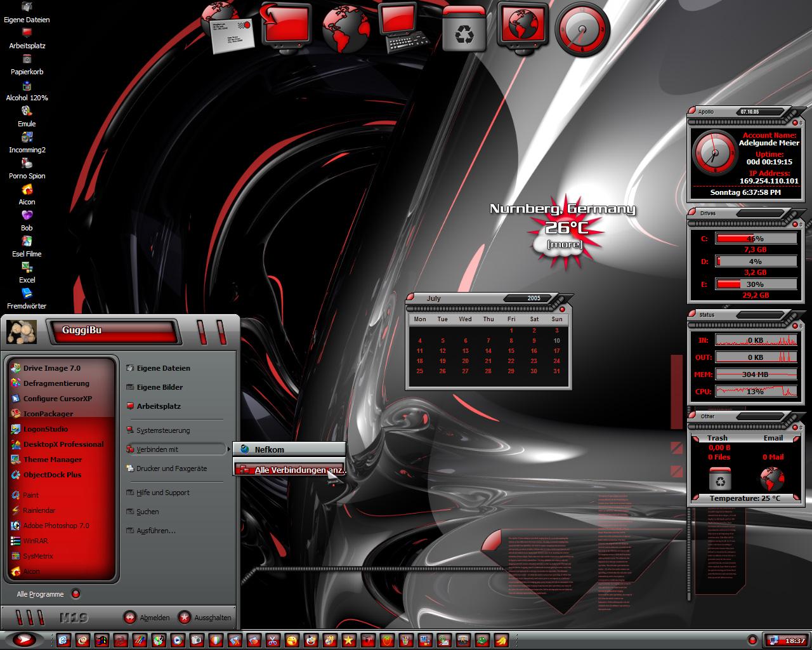Open the mail envelope dock icon
Viewport: 812px width, 650px height.
228,27
